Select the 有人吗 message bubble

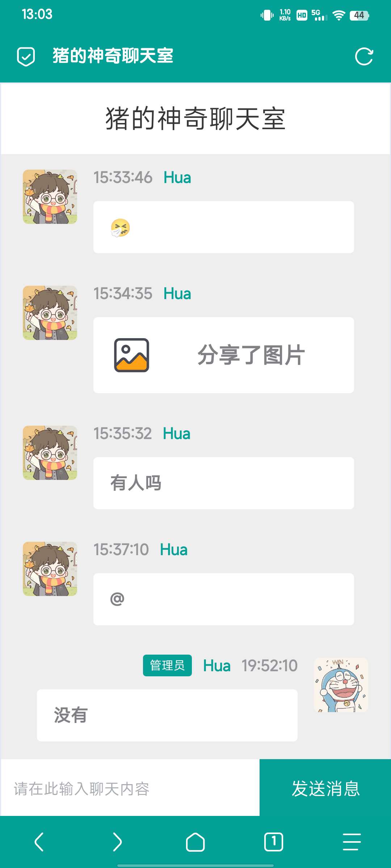pyautogui.click(x=224, y=483)
